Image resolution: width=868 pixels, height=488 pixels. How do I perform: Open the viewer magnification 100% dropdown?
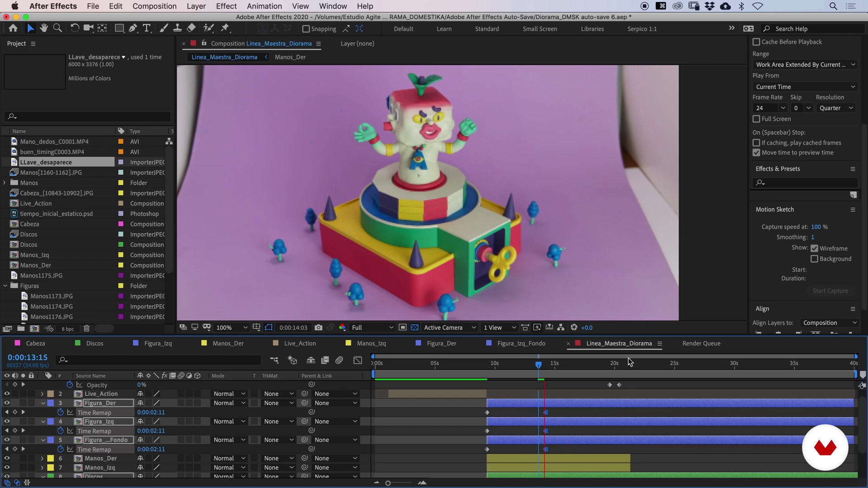(231, 328)
